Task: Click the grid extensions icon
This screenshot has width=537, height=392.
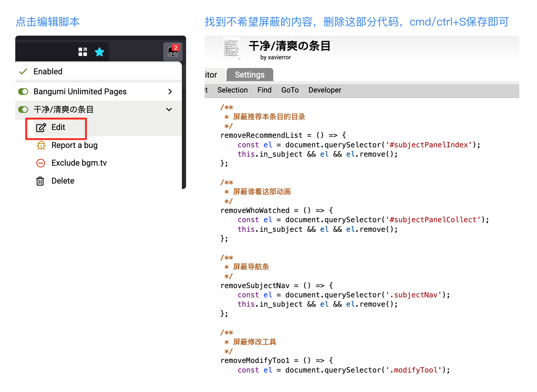Action: coord(82,52)
